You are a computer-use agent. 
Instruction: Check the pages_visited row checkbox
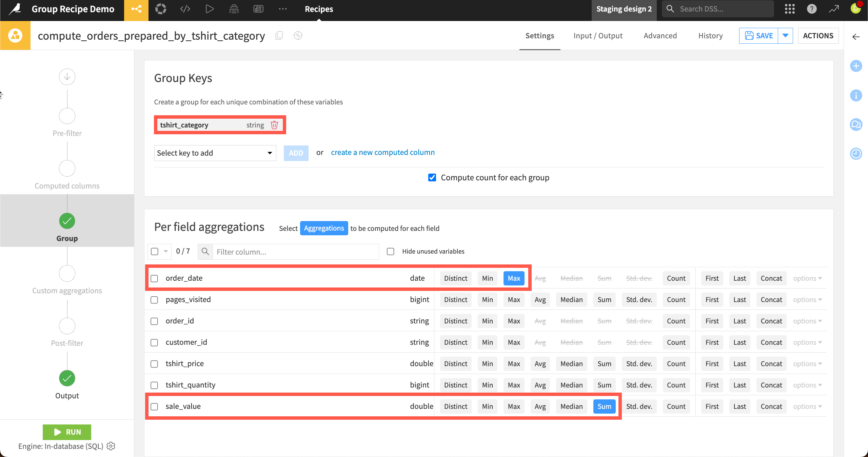(154, 300)
